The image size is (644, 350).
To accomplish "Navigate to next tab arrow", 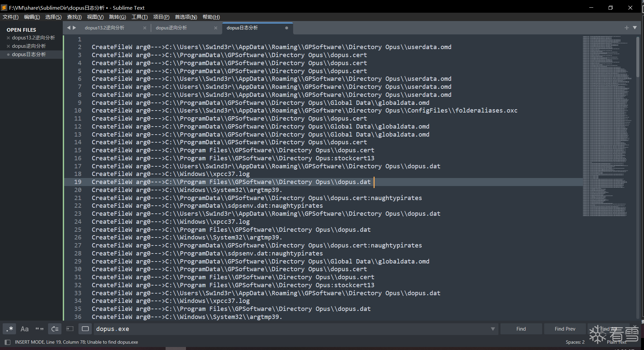I will [x=74, y=28].
